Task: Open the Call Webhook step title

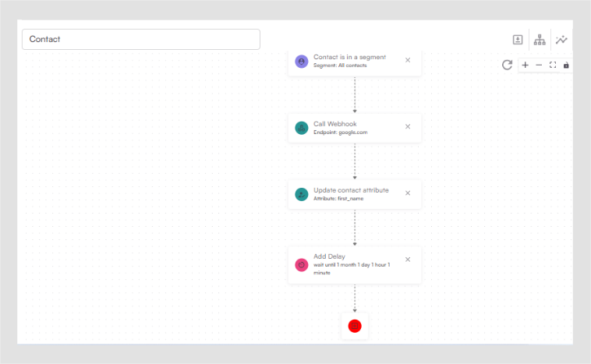Action: 335,123
